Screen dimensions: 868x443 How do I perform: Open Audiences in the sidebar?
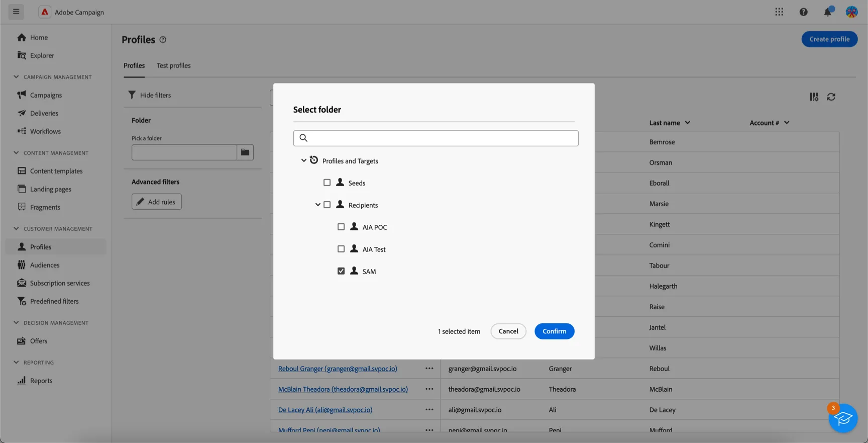pos(45,265)
